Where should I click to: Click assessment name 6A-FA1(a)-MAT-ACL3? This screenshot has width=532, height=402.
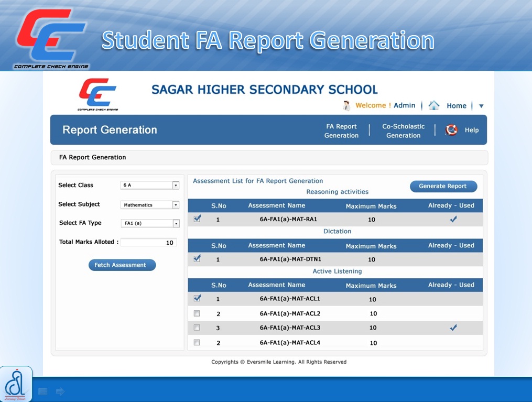[x=290, y=328]
